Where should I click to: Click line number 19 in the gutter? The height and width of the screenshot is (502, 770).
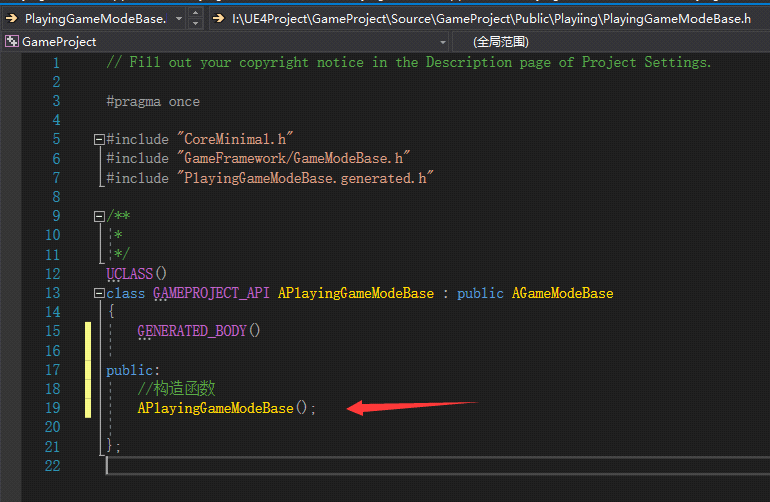click(53, 408)
